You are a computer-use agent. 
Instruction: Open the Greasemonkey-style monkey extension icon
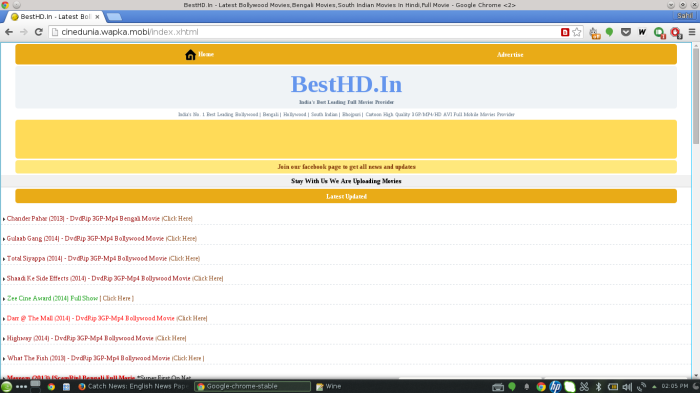click(x=594, y=33)
